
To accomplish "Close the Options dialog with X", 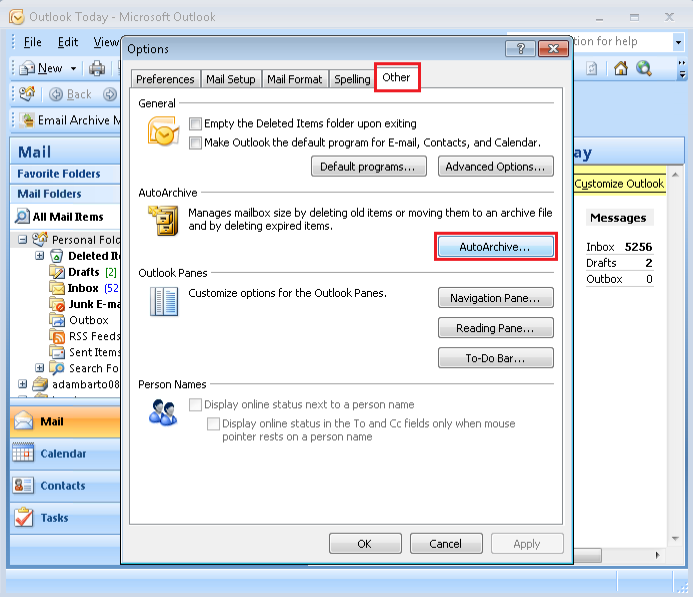I will [553, 49].
